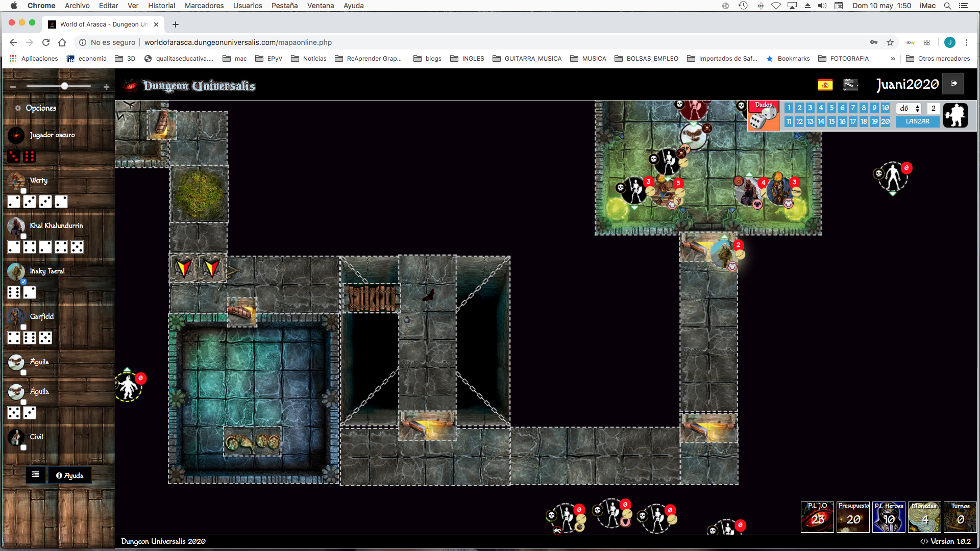
Task: Click the Presupuesto counter showing 20
Action: tap(853, 517)
